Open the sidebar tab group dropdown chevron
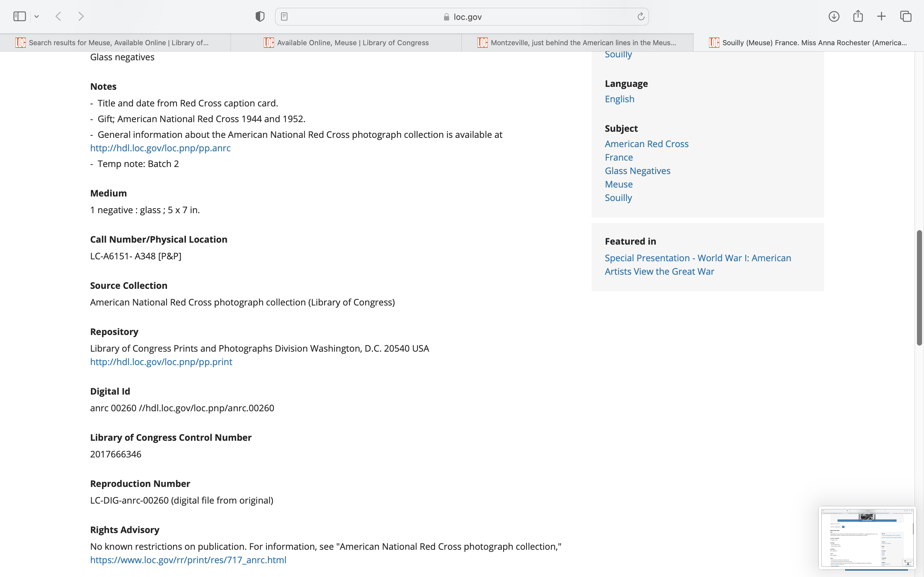This screenshot has height=577, width=924. coord(37,16)
